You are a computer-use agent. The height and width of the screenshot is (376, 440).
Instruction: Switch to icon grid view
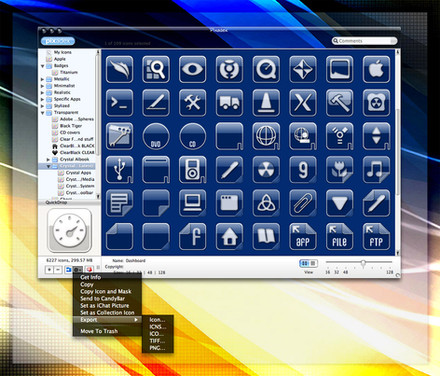tap(304, 263)
